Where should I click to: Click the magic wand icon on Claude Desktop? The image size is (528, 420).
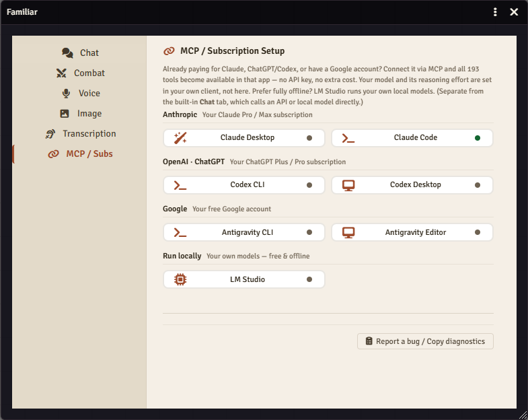point(180,138)
